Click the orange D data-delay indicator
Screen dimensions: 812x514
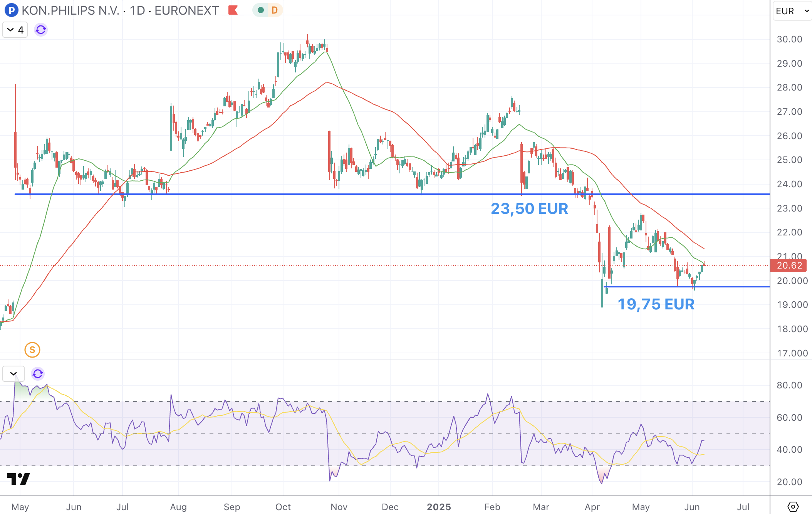tap(275, 10)
